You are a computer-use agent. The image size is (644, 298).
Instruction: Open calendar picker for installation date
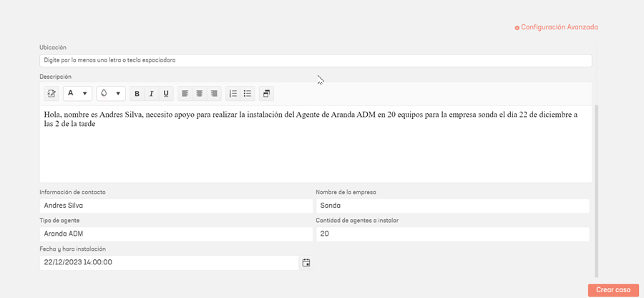click(x=306, y=263)
